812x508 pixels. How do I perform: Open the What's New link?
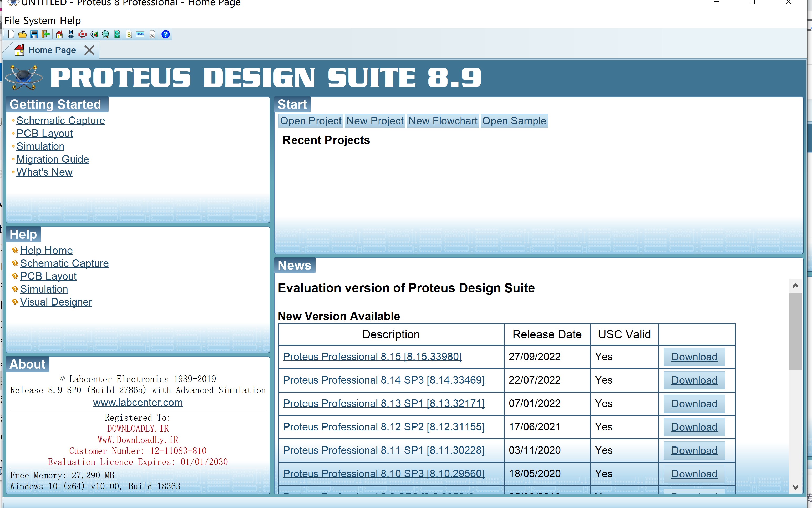click(44, 172)
